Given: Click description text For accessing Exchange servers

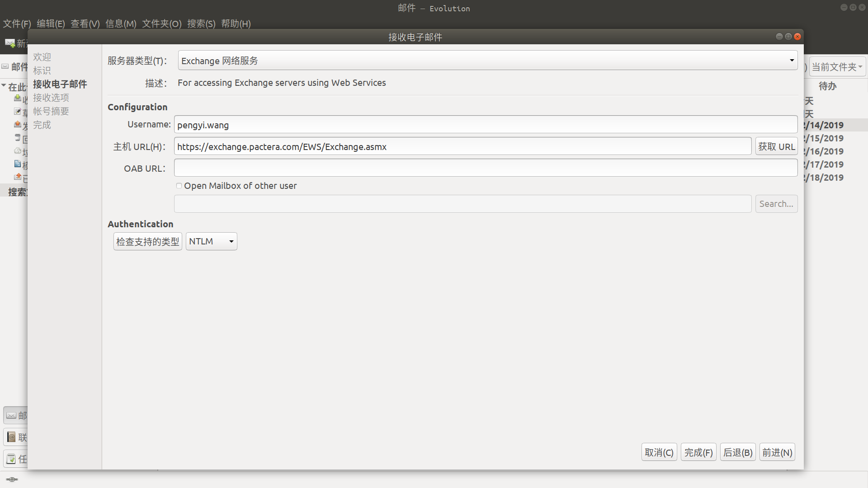Looking at the screenshot, I should (282, 83).
